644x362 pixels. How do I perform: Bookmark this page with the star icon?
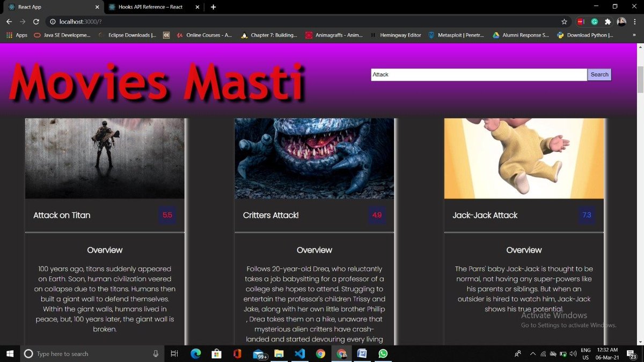tap(564, 21)
